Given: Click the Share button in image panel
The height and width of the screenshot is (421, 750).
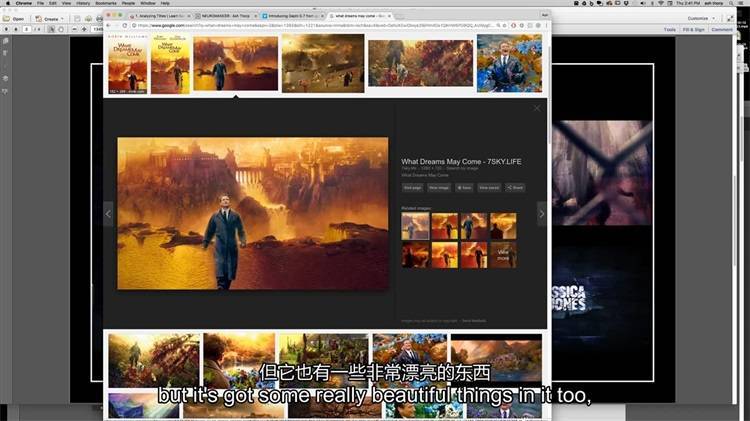Looking at the screenshot, I should 515,188.
